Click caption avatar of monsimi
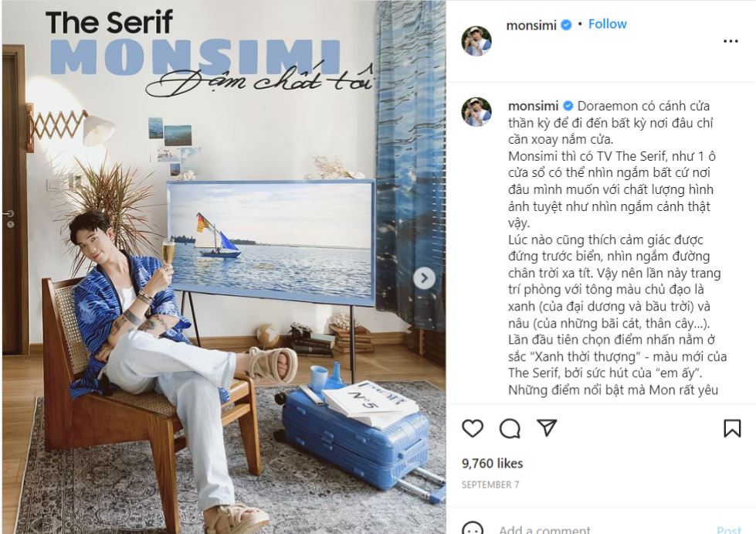The height and width of the screenshot is (534, 756). click(x=476, y=112)
